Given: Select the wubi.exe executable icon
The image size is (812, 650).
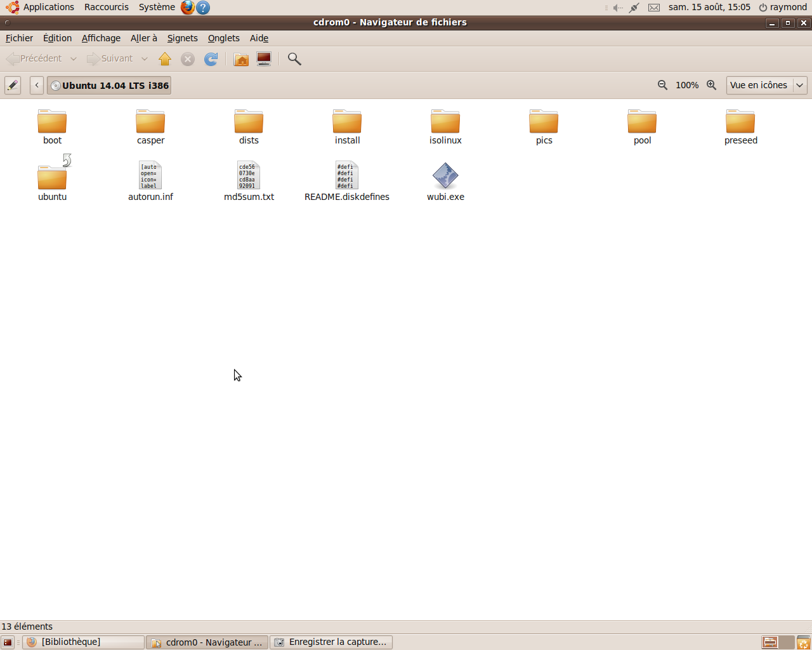Looking at the screenshot, I should pos(445,176).
